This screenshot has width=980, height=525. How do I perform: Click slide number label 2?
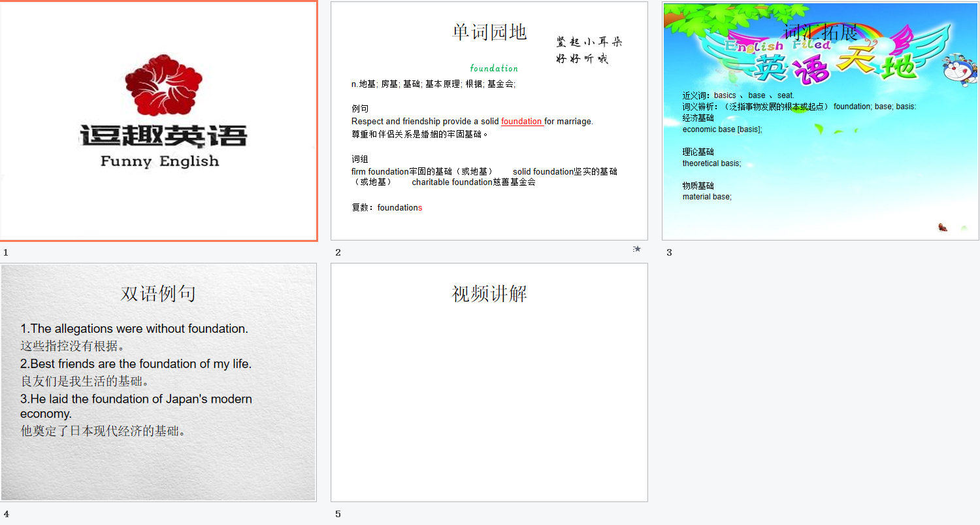338,252
